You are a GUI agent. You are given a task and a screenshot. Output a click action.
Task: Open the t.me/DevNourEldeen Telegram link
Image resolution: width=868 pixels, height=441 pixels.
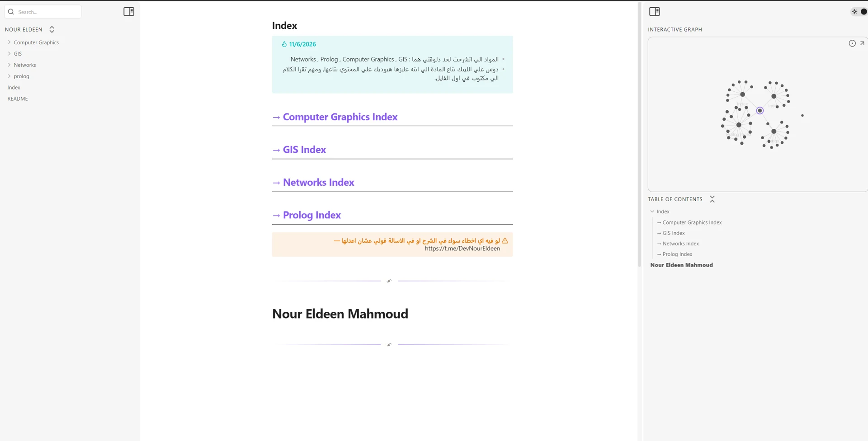click(x=462, y=249)
